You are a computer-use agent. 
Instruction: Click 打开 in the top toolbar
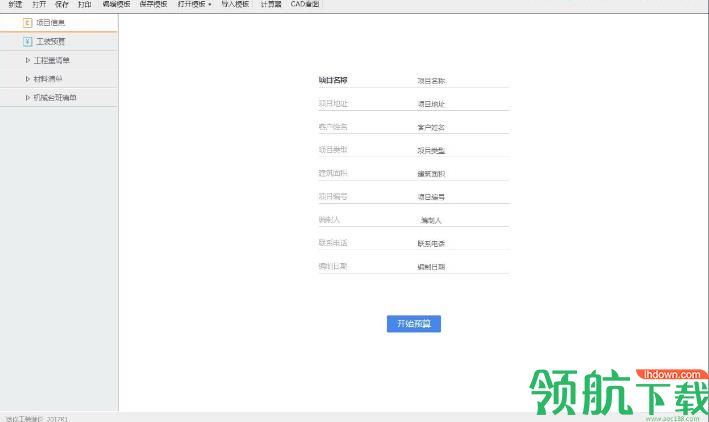coord(39,4)
